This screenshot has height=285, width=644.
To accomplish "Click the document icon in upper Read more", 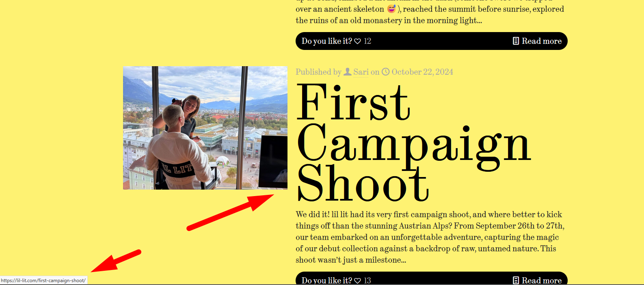I will (516, 41).
